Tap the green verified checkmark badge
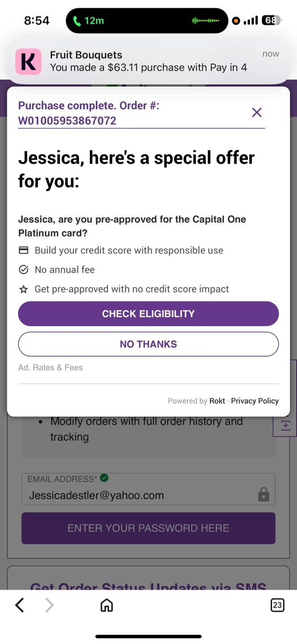 point(104,479)
